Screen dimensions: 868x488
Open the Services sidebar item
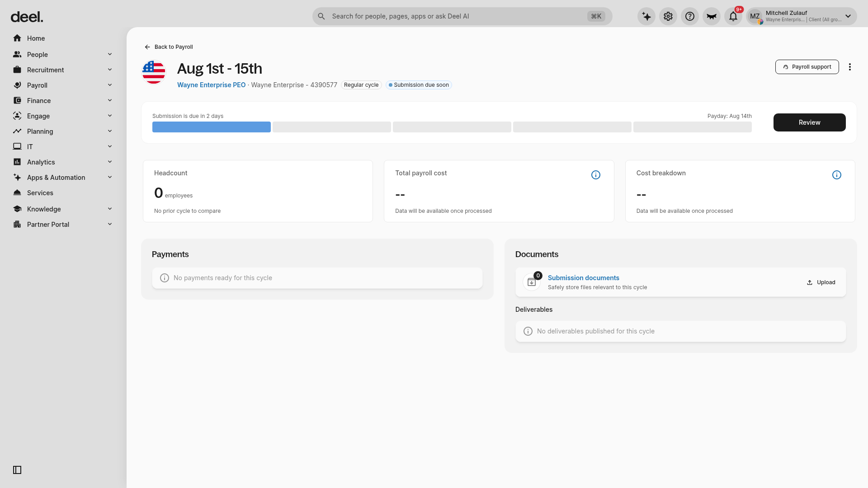(x=63, y=193)
